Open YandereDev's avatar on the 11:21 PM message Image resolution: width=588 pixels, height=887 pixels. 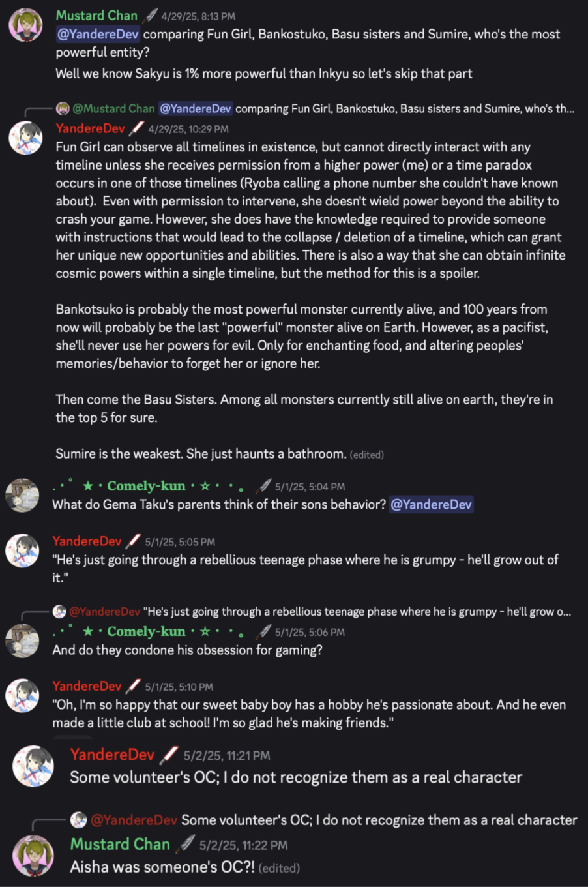tap(33, 766)
